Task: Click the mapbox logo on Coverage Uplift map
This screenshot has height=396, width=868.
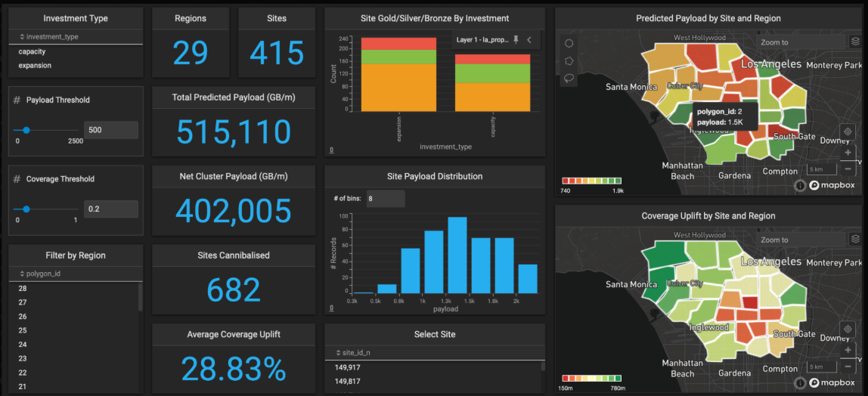Action: tap(832, 382)
